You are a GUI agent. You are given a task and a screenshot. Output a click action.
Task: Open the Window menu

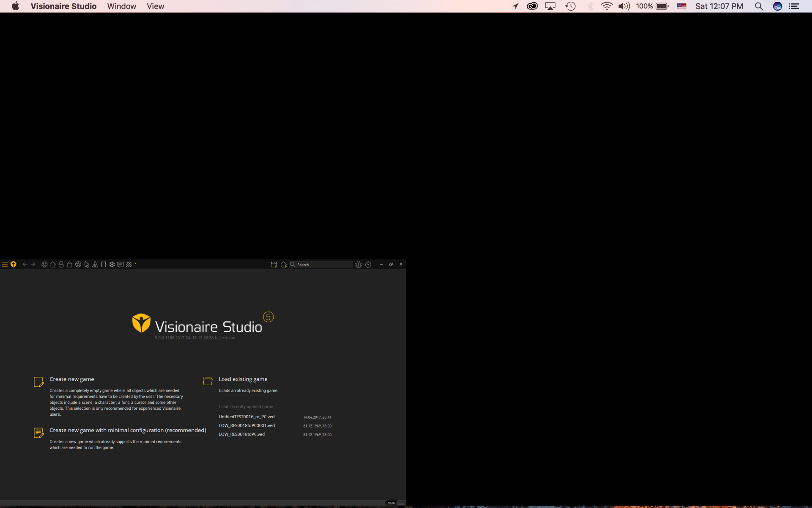(122, 6)
